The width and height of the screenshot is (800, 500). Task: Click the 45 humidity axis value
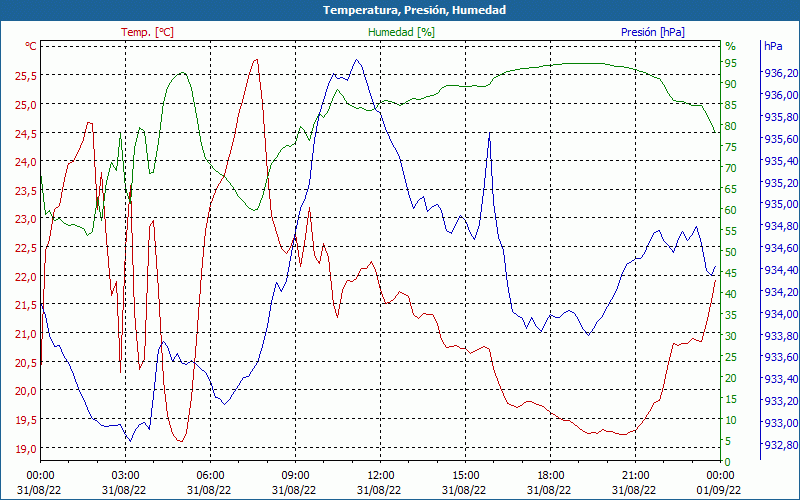coord(731,273)
